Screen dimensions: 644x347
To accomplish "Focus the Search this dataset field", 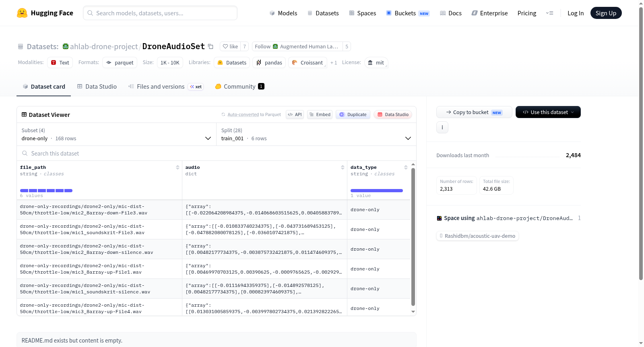I will coord(217,153).
